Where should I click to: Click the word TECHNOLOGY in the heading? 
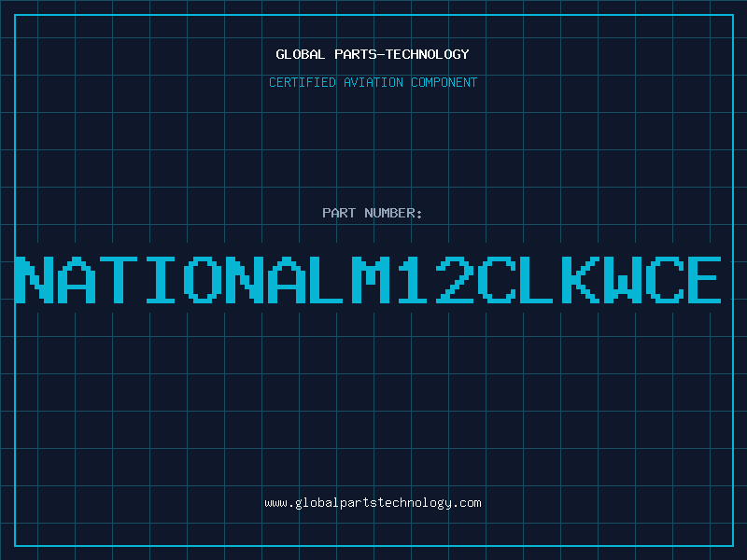coord(428,54)
